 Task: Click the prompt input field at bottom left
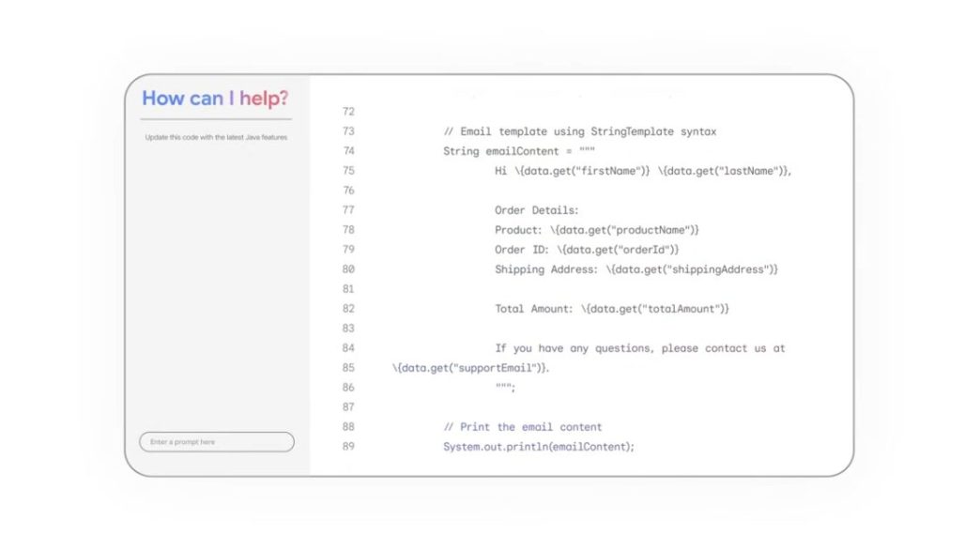coord(216,441)
